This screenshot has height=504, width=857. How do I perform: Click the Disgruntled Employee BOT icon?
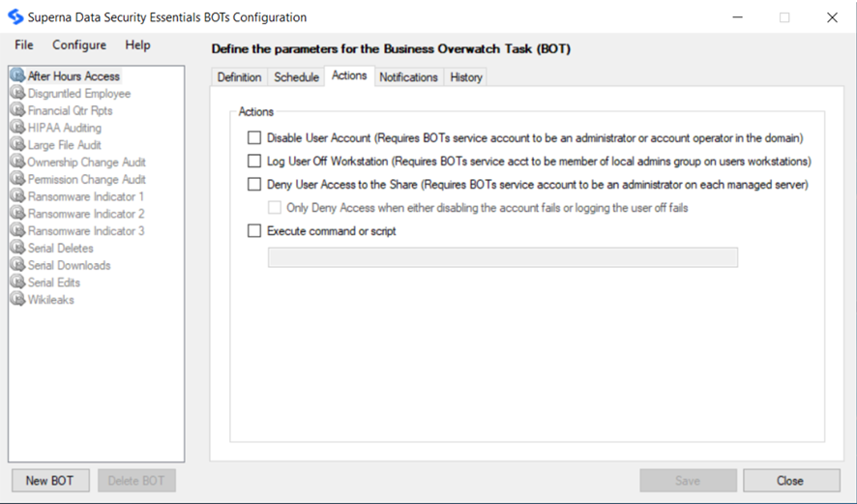(x=17, y=93)
